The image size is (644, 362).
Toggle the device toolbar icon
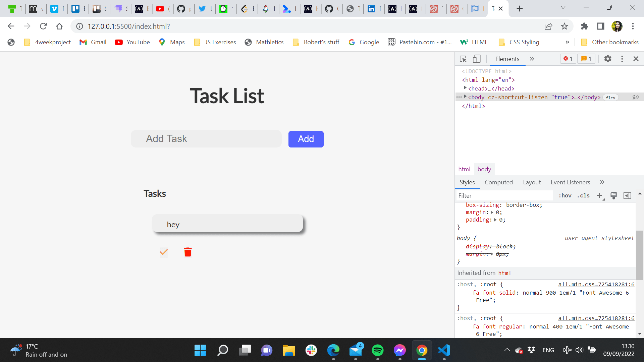(477, 59)
